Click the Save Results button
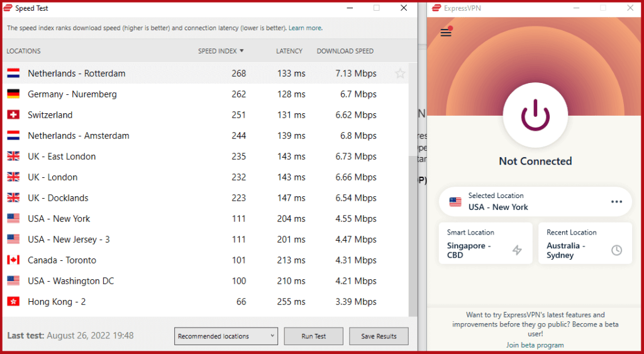This screenshot has width=644, height=354. pyautogui.click(x=379, y=336)
